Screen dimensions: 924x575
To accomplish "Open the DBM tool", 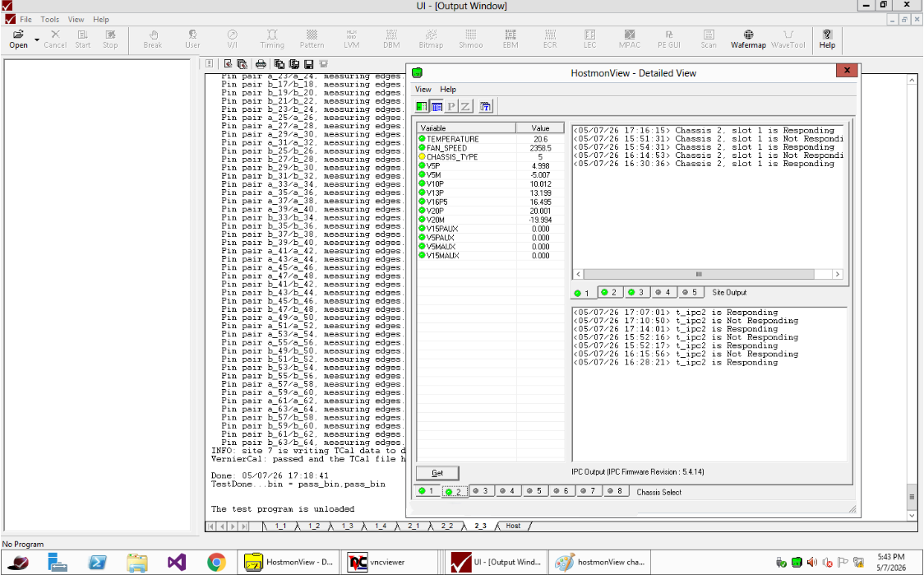I will [x=391, y=39].
